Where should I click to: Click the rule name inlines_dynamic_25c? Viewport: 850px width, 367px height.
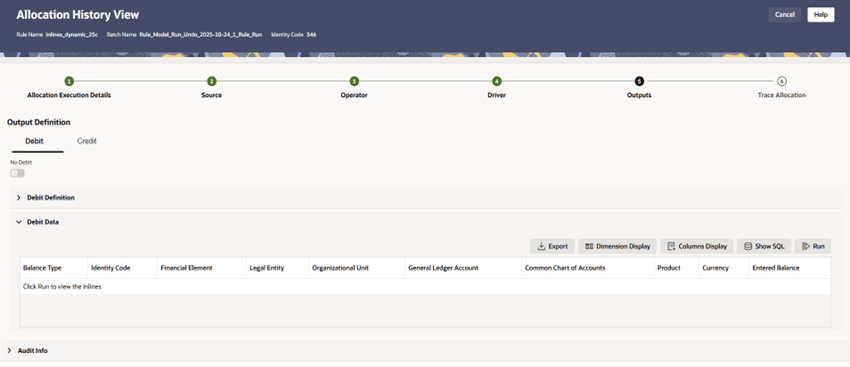click(72, 35)
